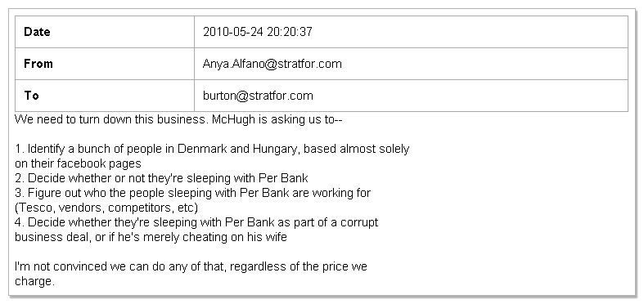Image resolution: width=644 pixels, height=304 pixels.
Task: Click the final word 'charge.'
Action: pos(34,282)
